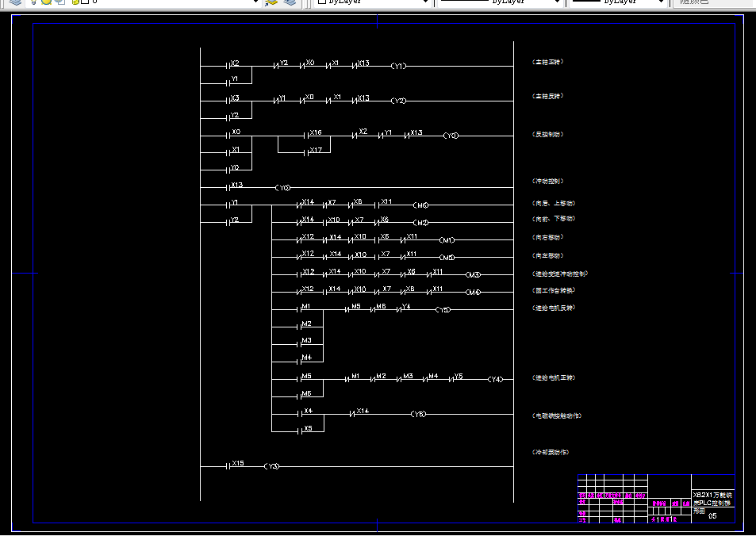Select the X3 contact label
Image resolution: width=756 pixels, height=536 pixels.
coord(235,98)
